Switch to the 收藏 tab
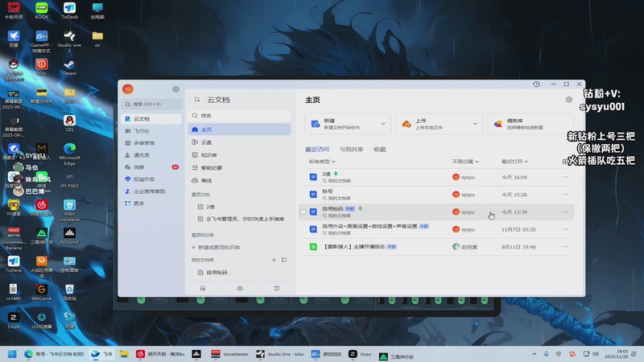 pyautogui.click(x=379, y=150)
